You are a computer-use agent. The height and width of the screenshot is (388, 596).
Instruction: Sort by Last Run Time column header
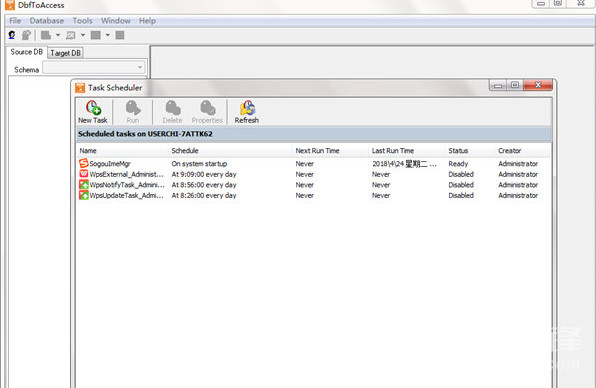[x=393, y=151]
